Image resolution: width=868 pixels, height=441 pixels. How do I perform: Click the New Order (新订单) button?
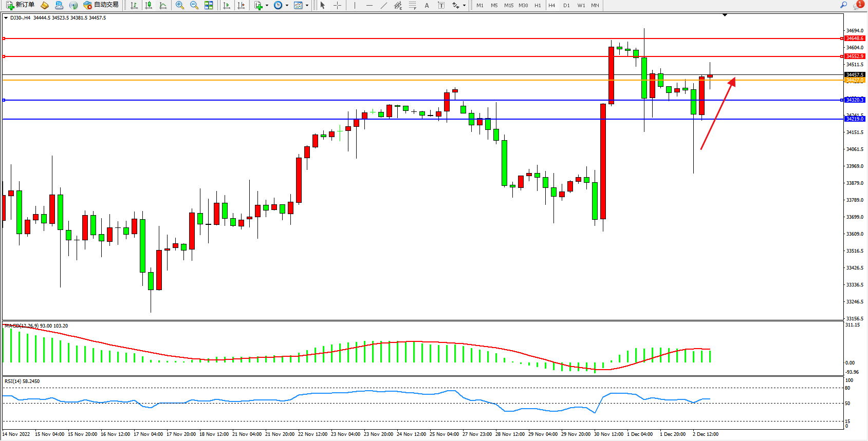tap(21, 5)
